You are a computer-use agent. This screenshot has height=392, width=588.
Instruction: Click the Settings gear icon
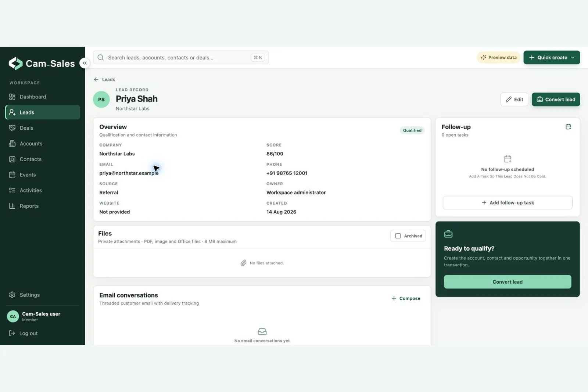click(x=12, y=295)
